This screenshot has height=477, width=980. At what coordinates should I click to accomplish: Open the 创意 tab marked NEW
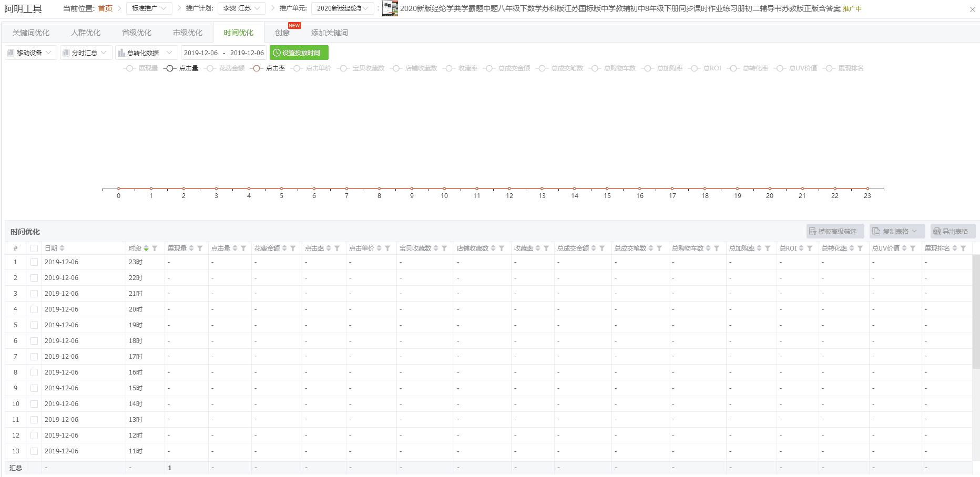[x=282, y=33]
